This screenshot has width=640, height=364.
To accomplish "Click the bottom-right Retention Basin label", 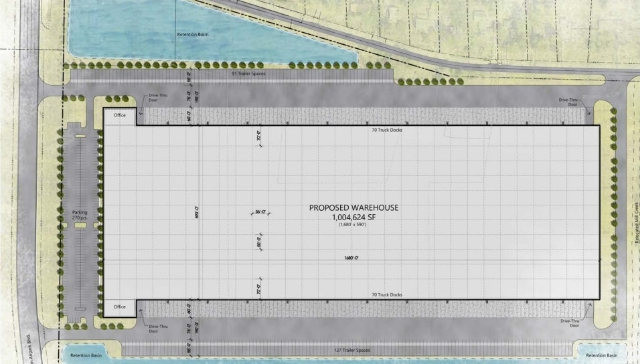I will (601, 355).
